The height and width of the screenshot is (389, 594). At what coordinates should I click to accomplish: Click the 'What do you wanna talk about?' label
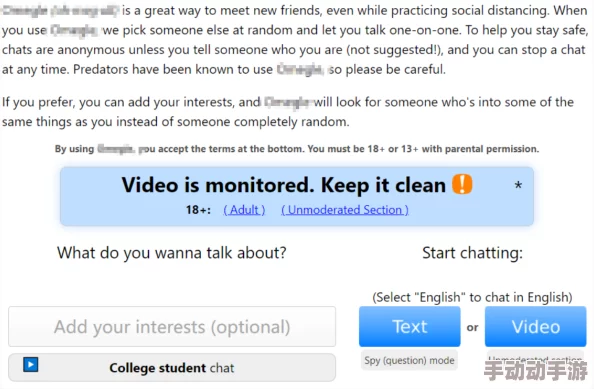(x=172, y=253)
